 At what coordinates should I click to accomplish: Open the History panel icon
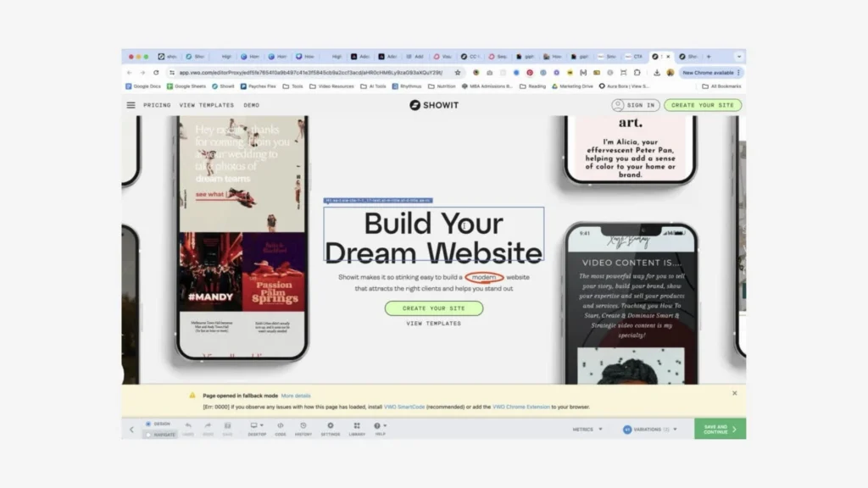tap(305, 427)
